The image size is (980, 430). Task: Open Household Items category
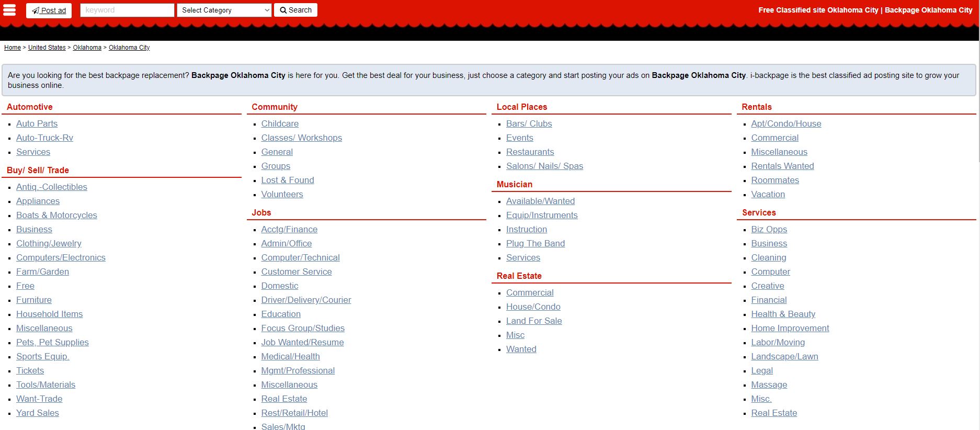point(50,314)
